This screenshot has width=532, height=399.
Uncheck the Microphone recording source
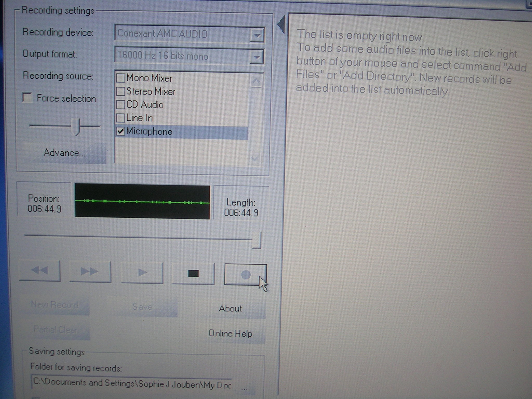coord(121,131)
